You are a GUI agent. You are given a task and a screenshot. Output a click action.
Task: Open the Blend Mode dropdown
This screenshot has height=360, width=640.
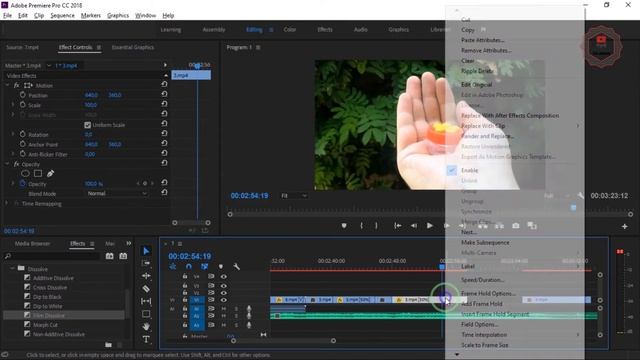click(x=117, y=193)
